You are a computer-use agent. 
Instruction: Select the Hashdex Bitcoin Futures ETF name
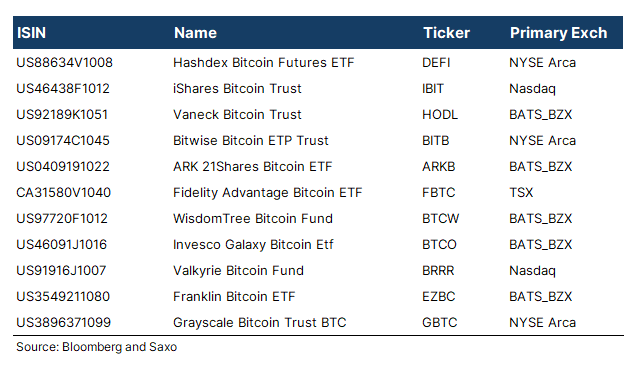pos(263,62)
